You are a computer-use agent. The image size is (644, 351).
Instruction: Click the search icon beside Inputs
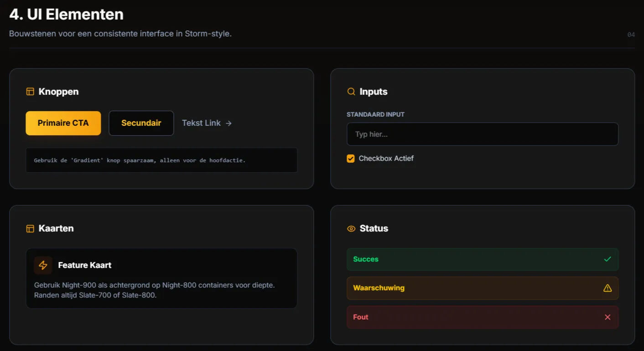(351, 92)
